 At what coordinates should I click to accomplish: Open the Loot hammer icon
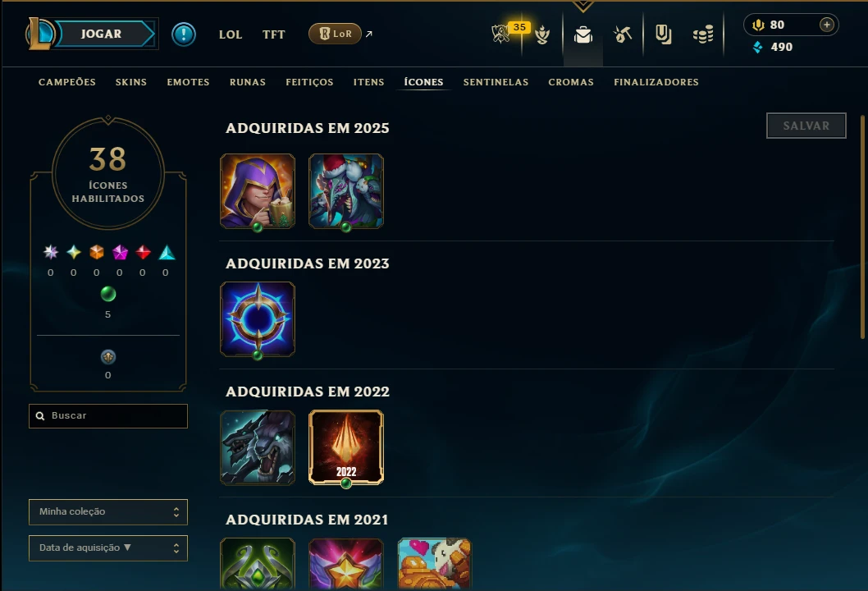(623, 35)
